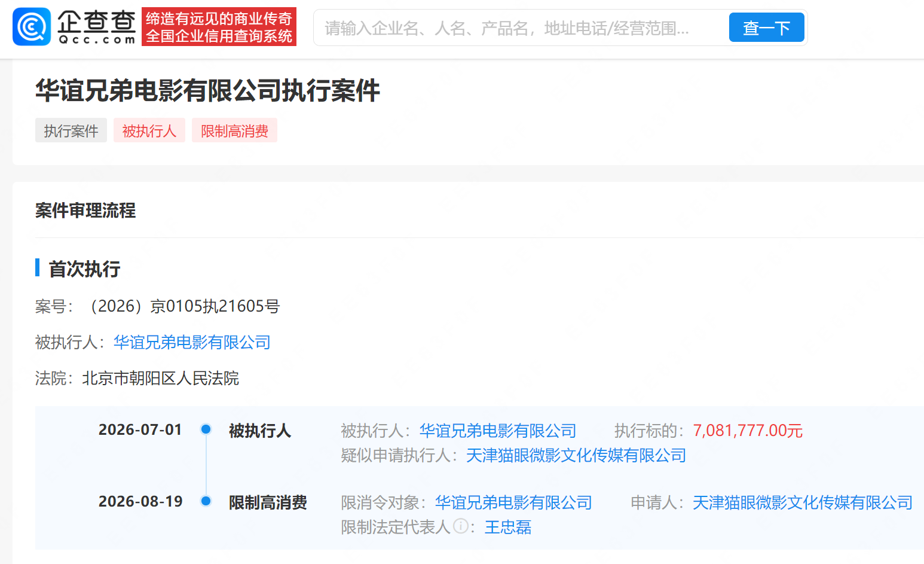Click the court name 北京市朝阳区人民法院
Viewport: 924px width, 564px height.
[x=160, y=378]
